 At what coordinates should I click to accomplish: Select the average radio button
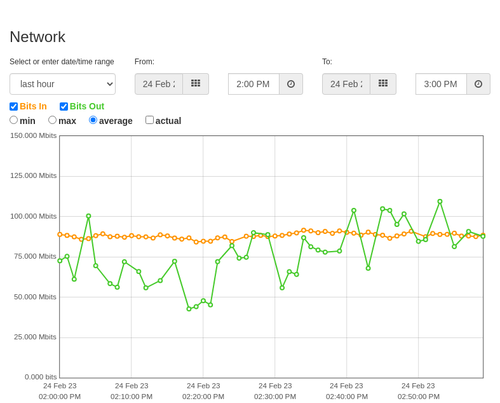tap(93, 120)
